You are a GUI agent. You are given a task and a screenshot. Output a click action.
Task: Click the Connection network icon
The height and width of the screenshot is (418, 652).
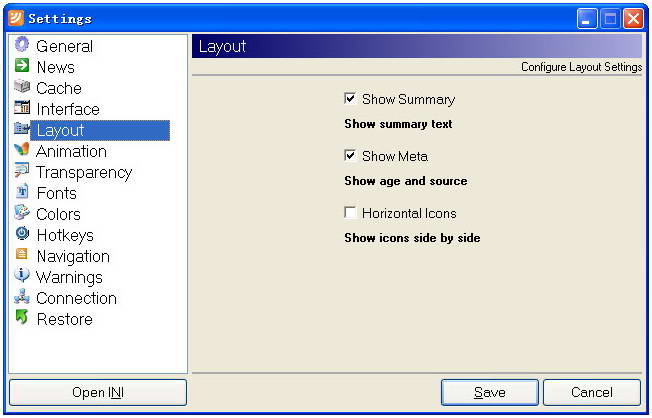point(22,296)
